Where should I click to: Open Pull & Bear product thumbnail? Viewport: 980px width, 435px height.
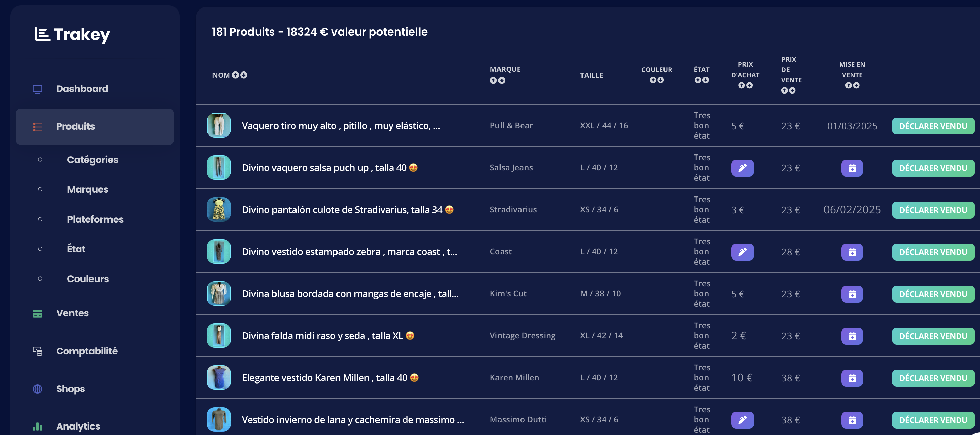(x=219, y=125)
